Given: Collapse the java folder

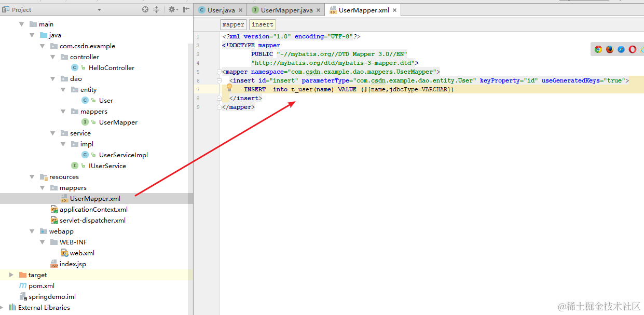Looking at the screenshot, I should click(32, 35).
